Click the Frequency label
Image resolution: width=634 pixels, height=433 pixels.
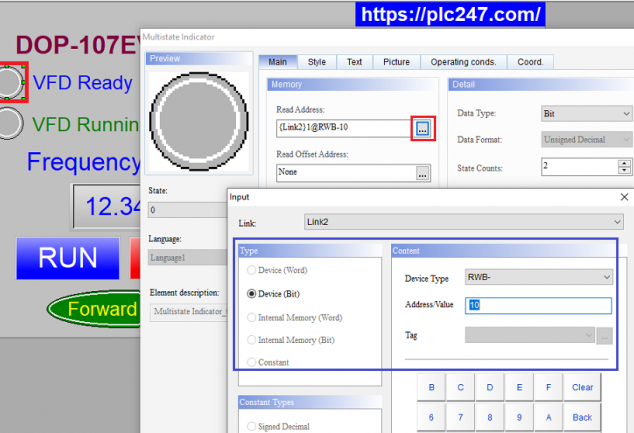point(84,163)
